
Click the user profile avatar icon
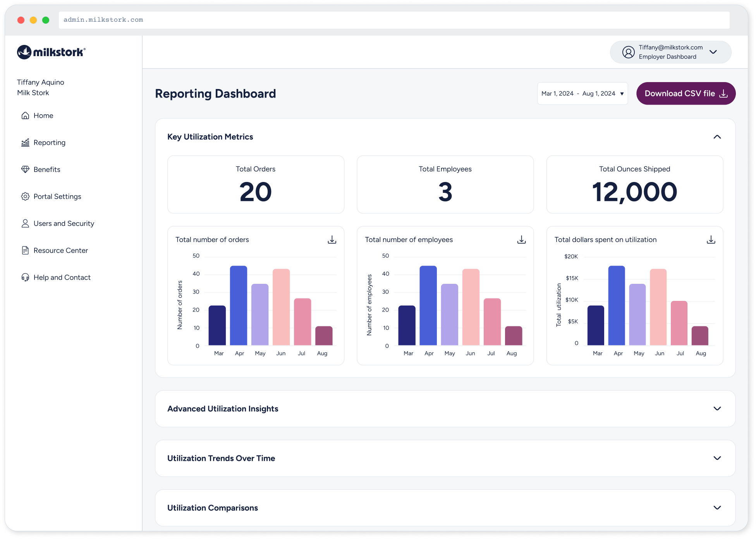pos(629,52)
